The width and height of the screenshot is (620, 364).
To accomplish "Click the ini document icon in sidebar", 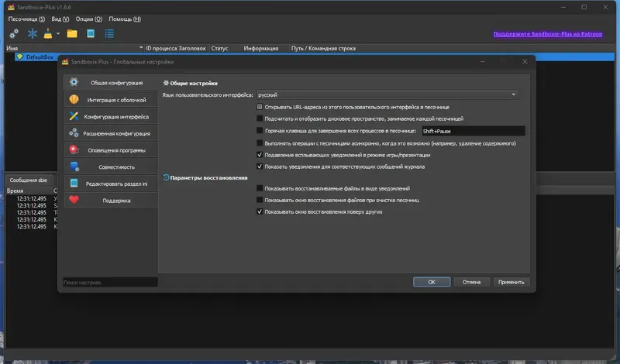I will point(74,184).
